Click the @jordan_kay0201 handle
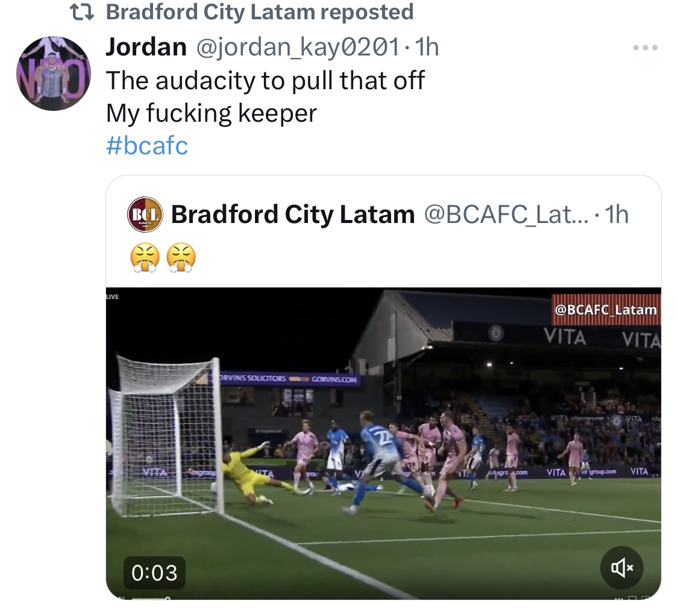The height and width of the screenshot is (616, 678). [298, 47]
